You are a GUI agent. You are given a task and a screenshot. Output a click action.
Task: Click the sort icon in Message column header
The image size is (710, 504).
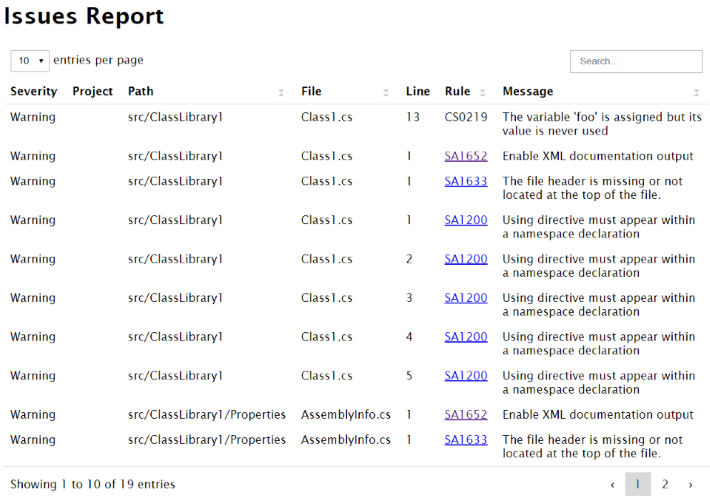[x=696, y=92]
